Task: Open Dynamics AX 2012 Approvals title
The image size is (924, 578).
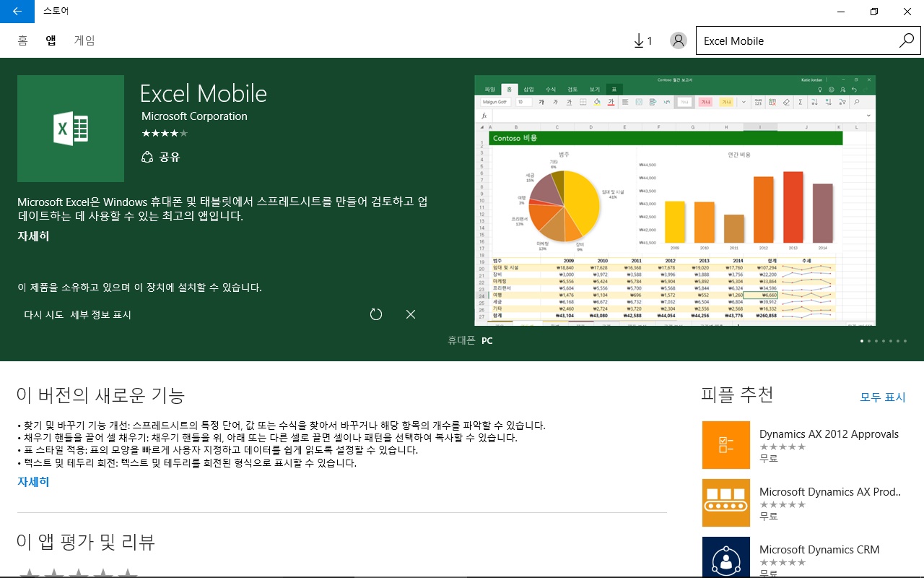Action: (x=829, y=434)
